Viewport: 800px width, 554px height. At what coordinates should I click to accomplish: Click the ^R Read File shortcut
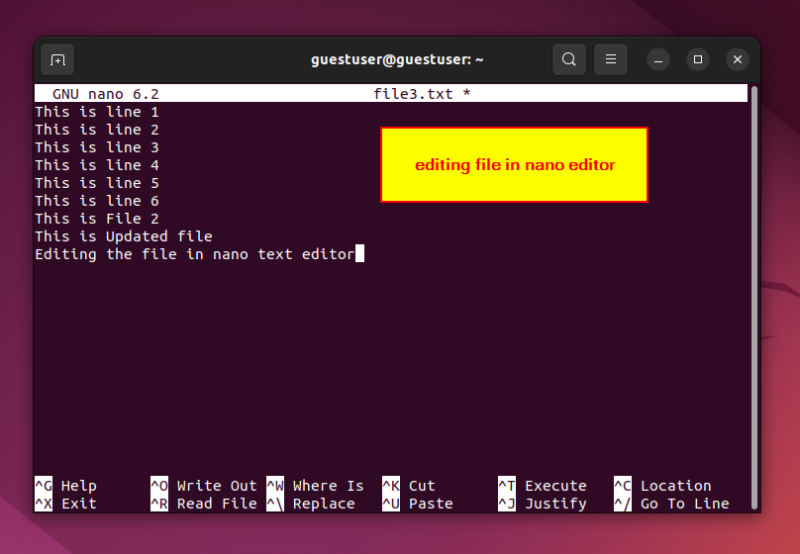click(x=204, y=503)
